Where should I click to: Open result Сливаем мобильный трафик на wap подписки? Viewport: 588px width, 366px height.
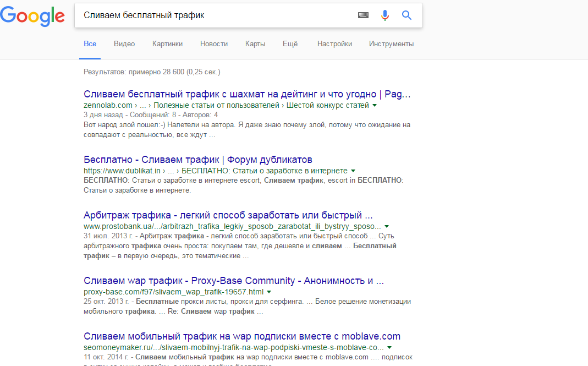pyautogui.click(x=242, y=336)
